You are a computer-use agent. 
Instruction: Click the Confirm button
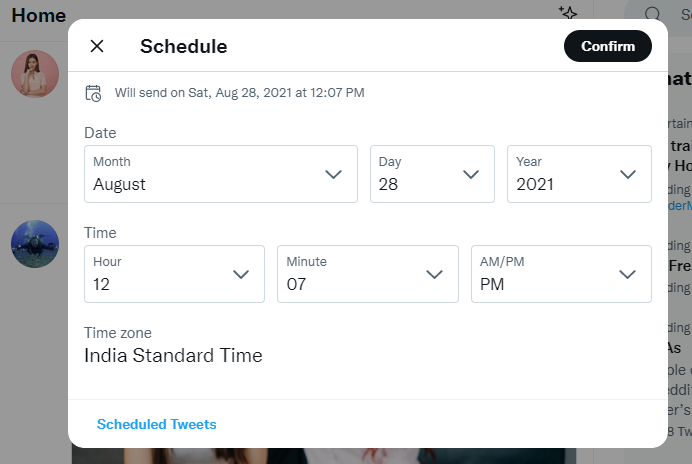coord(608,46)
